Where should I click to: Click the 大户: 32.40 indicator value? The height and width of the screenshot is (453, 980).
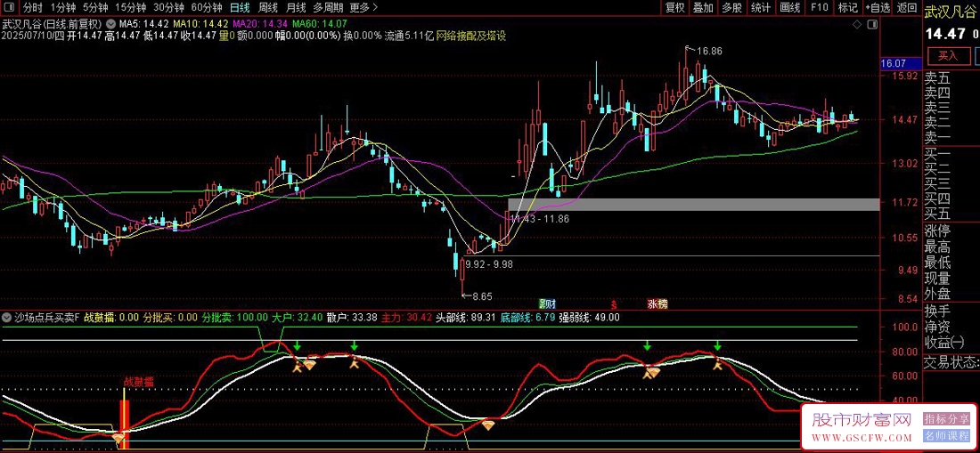coord(297,317)
